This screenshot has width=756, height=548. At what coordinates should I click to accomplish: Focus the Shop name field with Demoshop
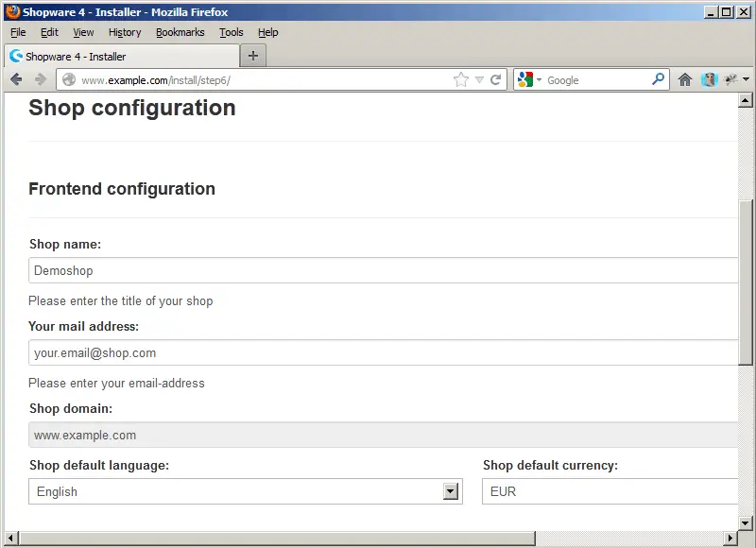384,270
